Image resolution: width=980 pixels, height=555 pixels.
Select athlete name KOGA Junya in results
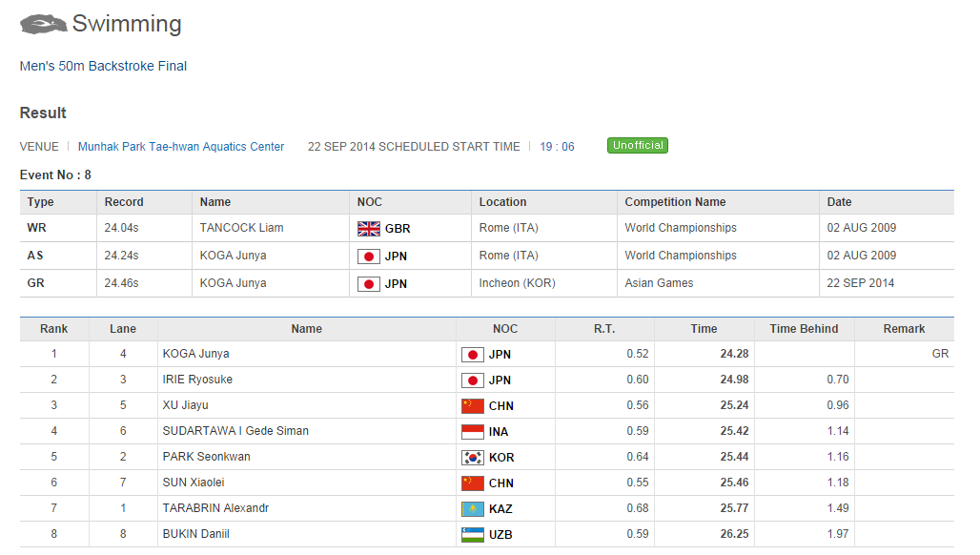(x=195, y=354)
